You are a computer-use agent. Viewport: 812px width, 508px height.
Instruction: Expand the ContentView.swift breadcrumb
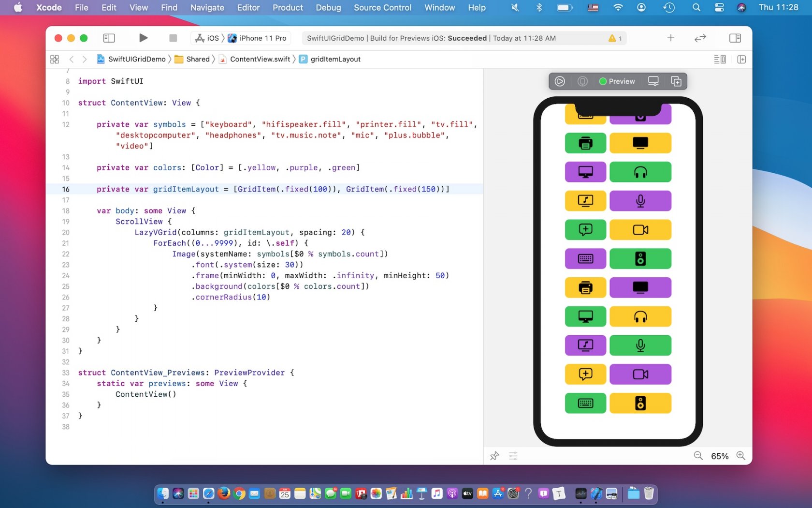click(260, 60)
